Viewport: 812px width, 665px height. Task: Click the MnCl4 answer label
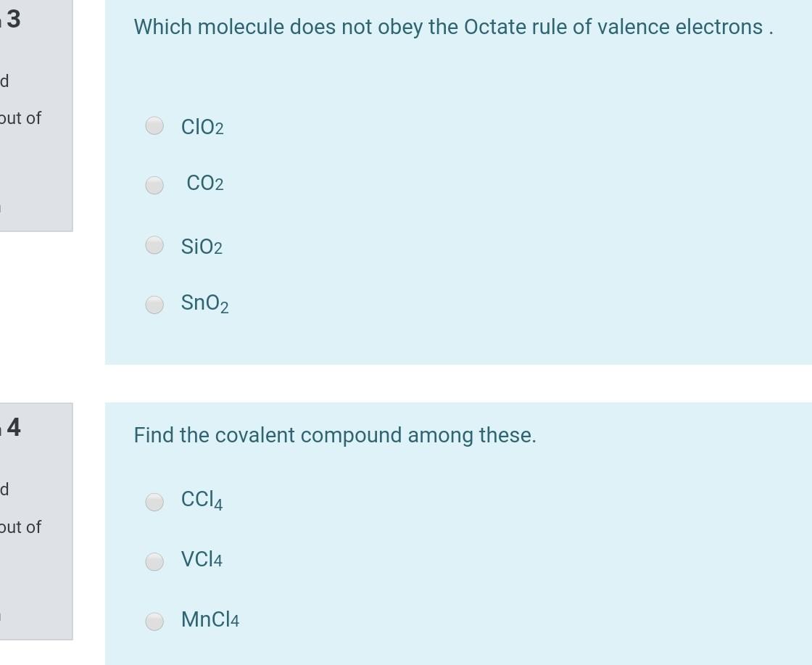(x=209, y=619)
